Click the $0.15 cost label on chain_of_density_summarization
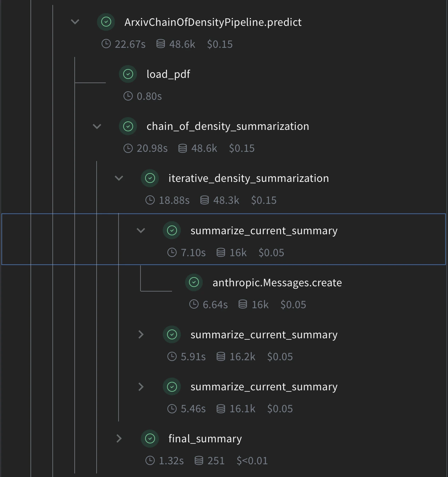The image size is (448, 477). pos(242,148)
